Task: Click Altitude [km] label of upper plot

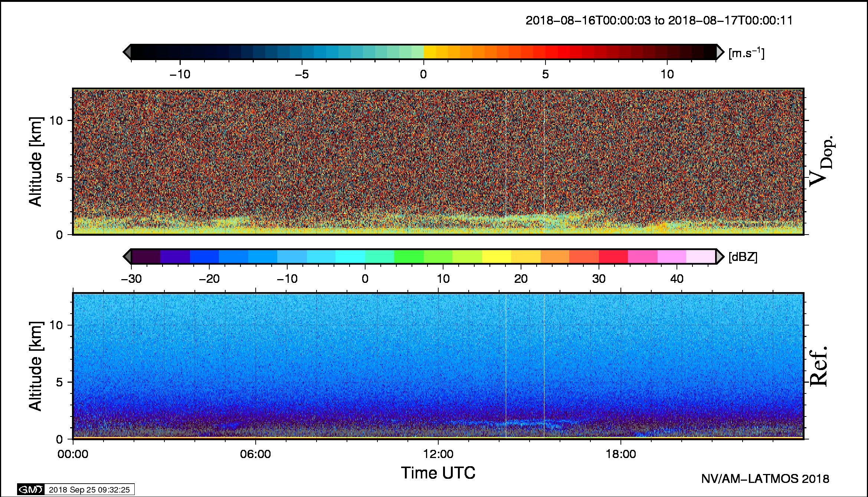Action: coord(36,161)
